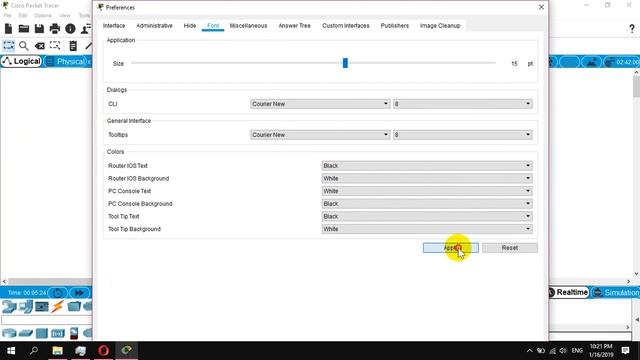Switch to the Hide tab
Viewport: 640px width, 360px height.
pos(190,26)
